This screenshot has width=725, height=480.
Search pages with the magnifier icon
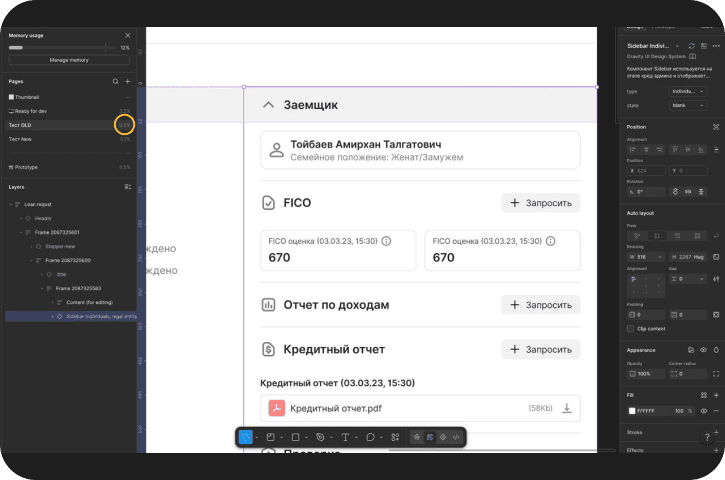[x=116, y=81]
